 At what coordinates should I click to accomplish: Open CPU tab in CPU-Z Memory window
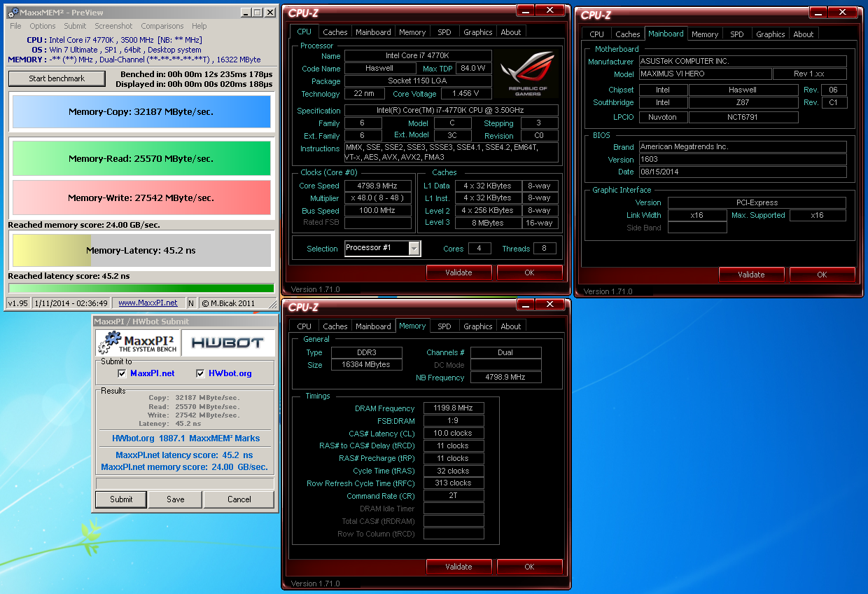[x=304, y=326]
